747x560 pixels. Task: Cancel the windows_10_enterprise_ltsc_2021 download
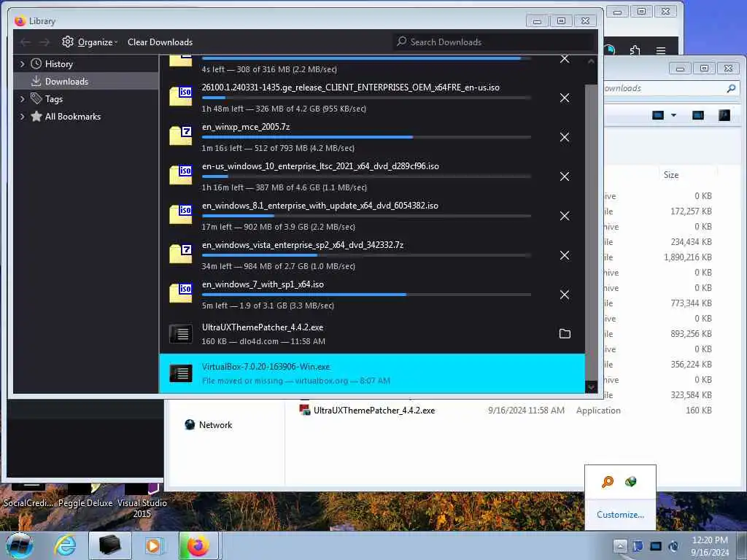click(x=565, y=176)
